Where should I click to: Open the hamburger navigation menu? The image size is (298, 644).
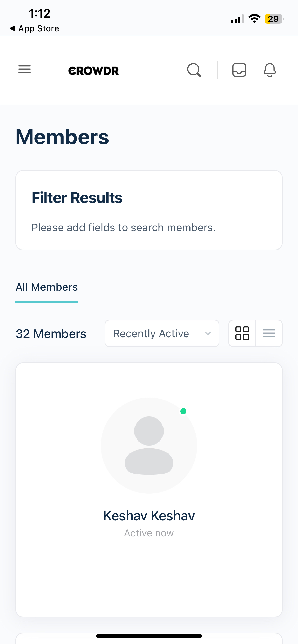(x=24, y=69)
